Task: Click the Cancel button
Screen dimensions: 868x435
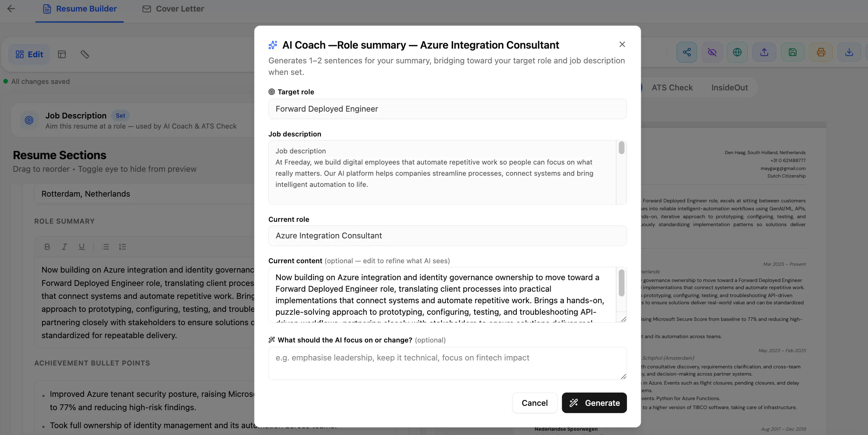Action: click(535, 403)
